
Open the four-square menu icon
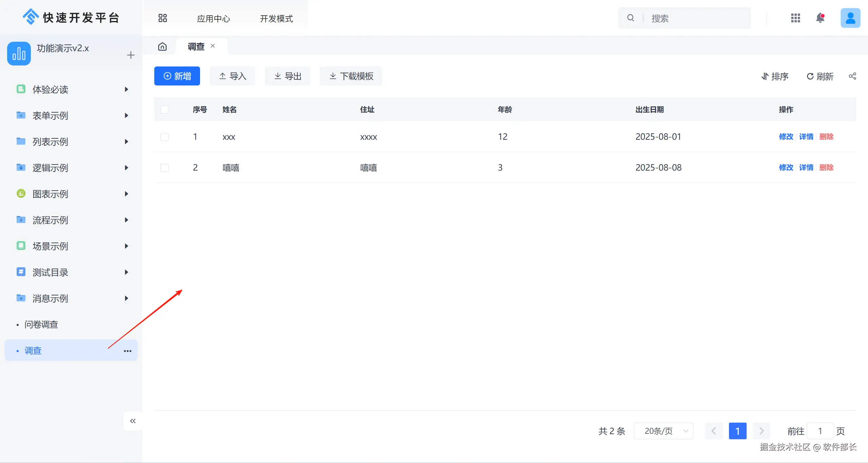(163, 18)
